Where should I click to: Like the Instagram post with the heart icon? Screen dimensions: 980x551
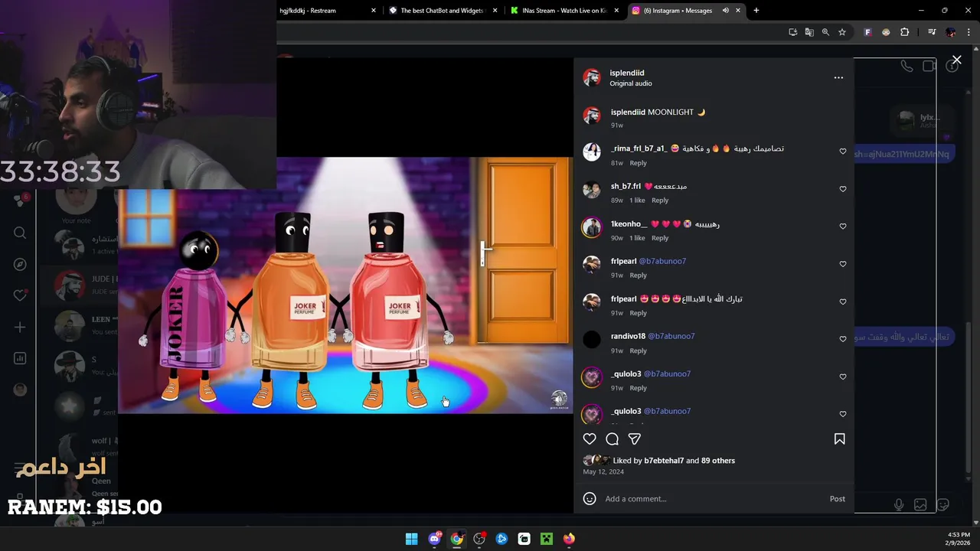pyautogui.click(x=590, y=439)
